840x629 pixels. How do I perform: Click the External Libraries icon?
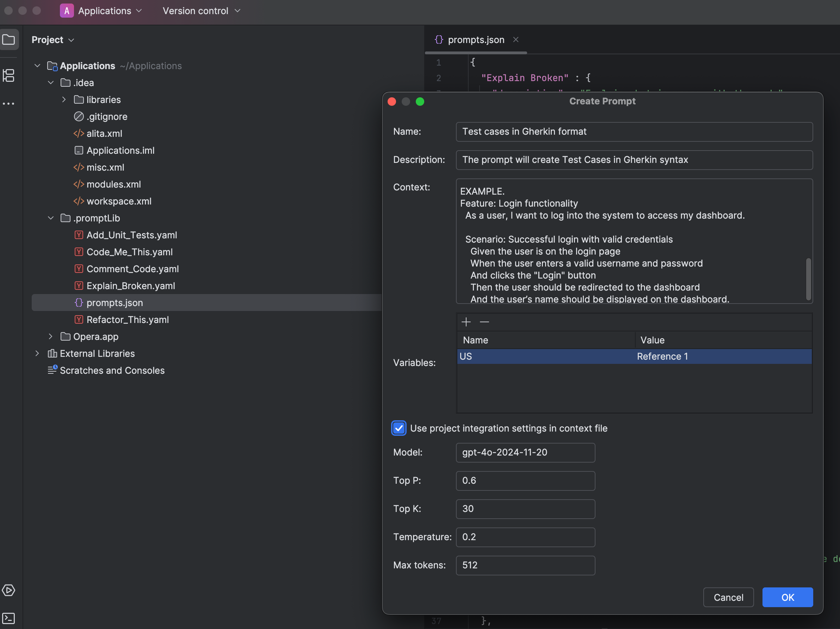[52, 353]
